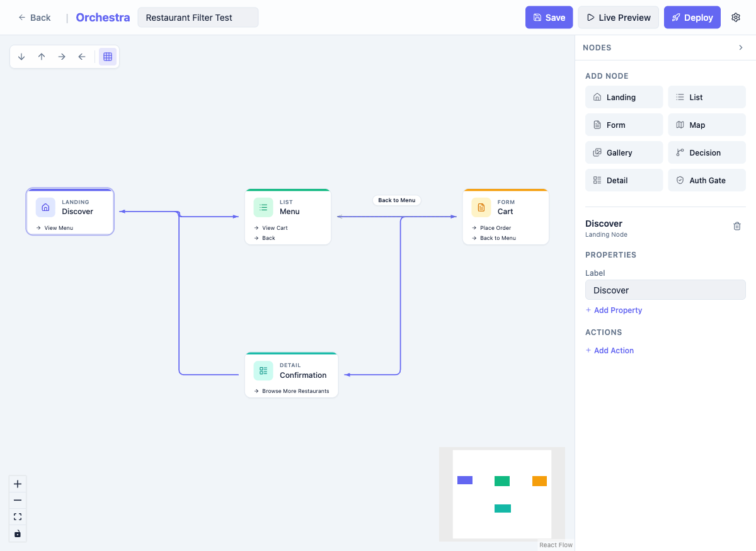Collapse the NODES panel chevron

point(741,47)
